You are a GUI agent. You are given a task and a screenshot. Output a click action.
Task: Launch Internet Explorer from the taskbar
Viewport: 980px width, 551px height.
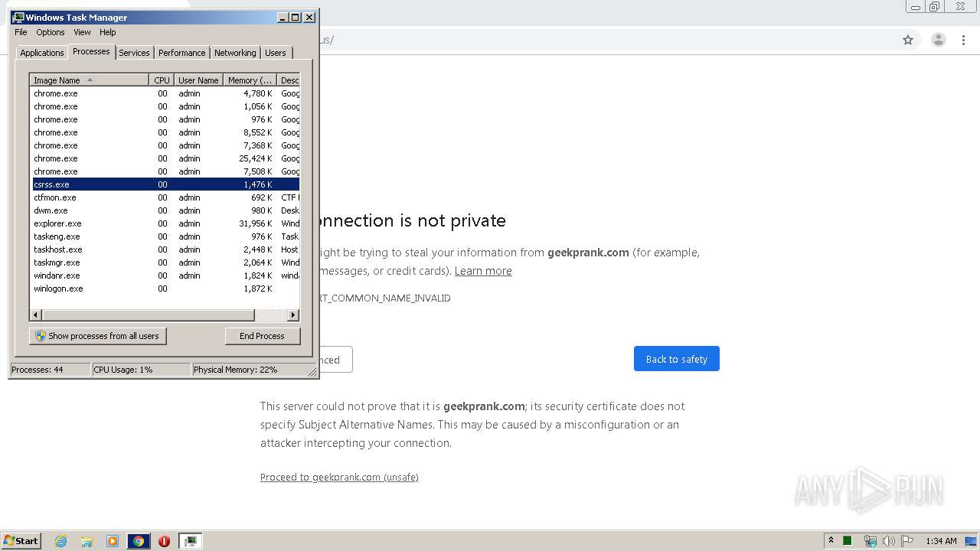coord(61,541)
